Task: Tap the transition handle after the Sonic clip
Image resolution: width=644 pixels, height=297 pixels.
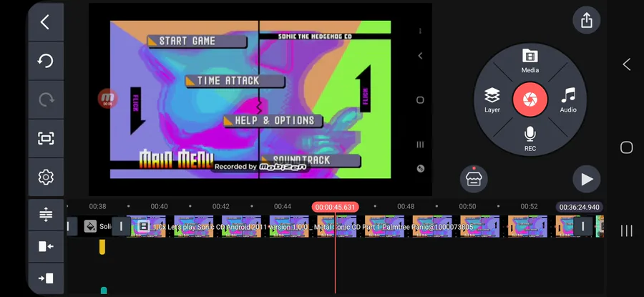Action: click(x=582, y=226)
